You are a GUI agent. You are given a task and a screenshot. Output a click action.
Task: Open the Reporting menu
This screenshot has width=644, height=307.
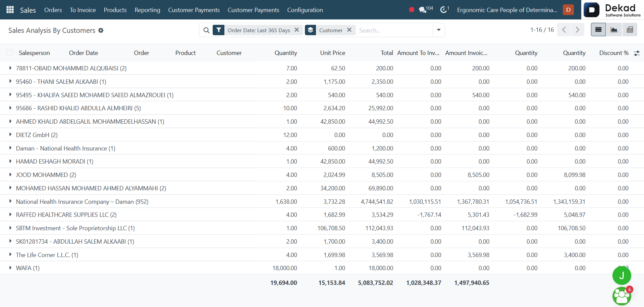coord(147,10)
